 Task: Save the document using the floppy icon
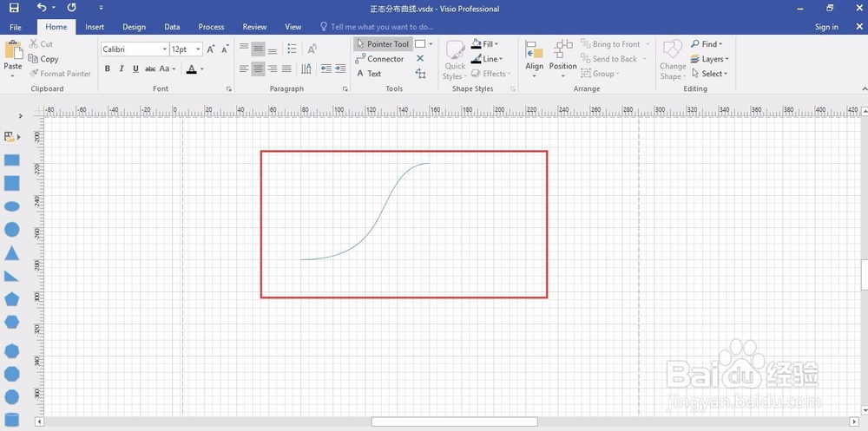point(14,8)
